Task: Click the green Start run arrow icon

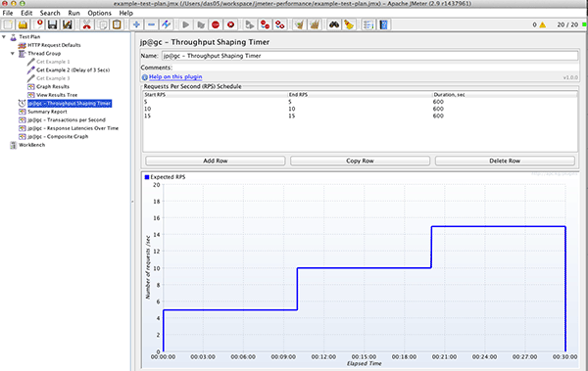Action: (185, 24)
